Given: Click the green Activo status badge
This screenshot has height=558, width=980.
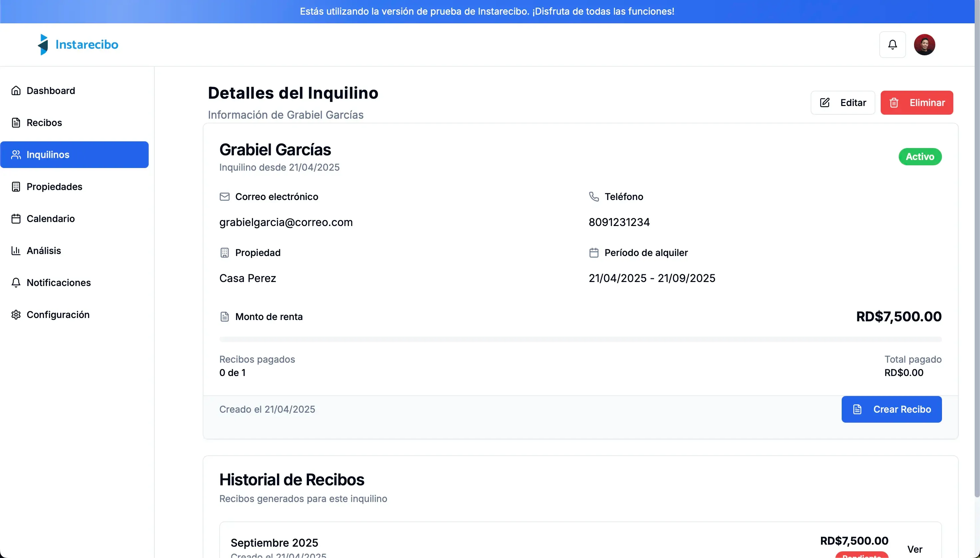Looking at the screenshot, I should pos(920,156).
